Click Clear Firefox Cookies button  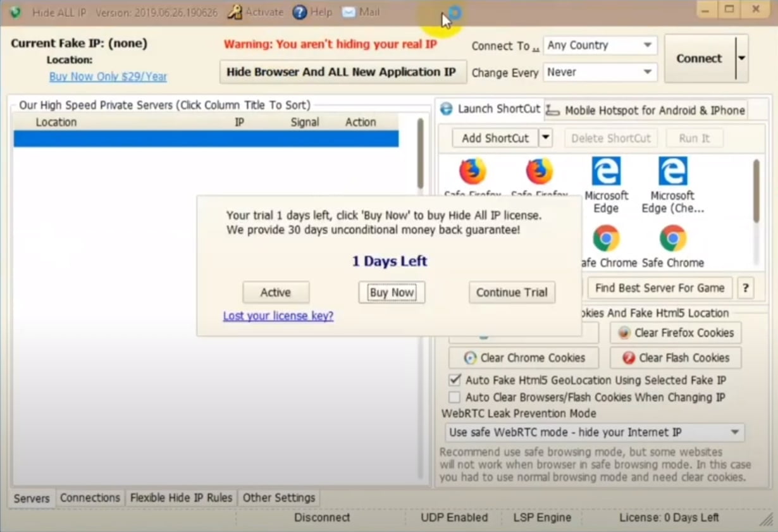pos(676,333)
